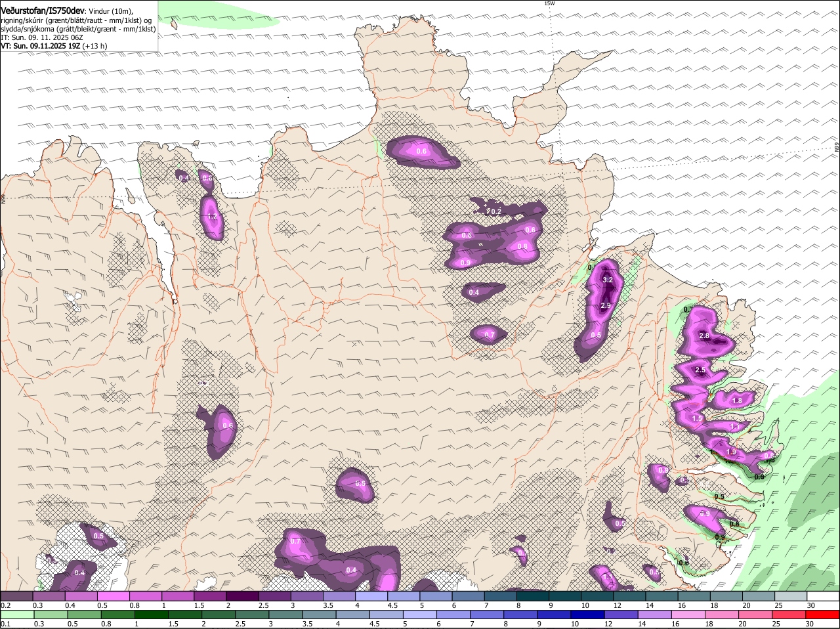Viewport: 840px width, 629px height.
Task: Click the 30 label in the rain legend
Action: click(809, 624)
